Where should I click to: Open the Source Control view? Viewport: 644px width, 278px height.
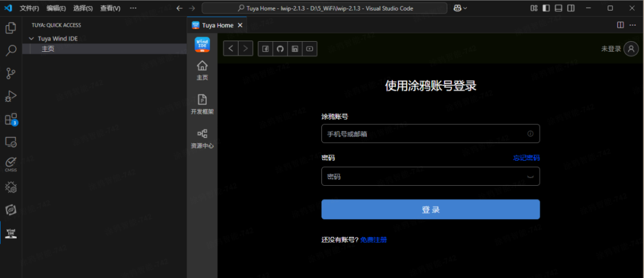[11, 74]
